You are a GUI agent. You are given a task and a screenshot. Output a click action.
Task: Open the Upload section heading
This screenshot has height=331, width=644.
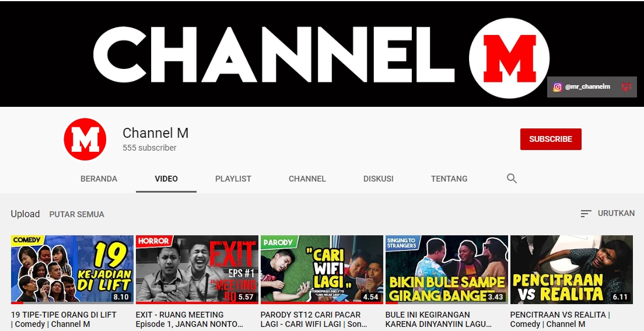coord(26,214)
